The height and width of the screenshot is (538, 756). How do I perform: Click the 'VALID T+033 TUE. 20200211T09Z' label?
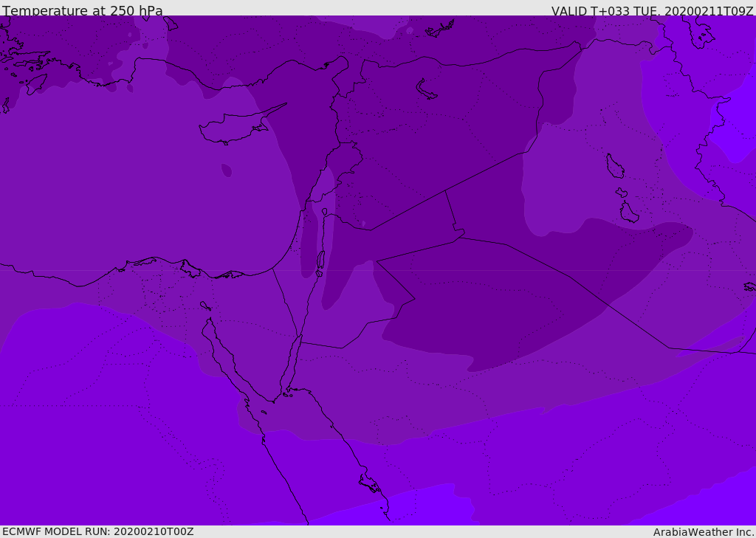point(653,10)
